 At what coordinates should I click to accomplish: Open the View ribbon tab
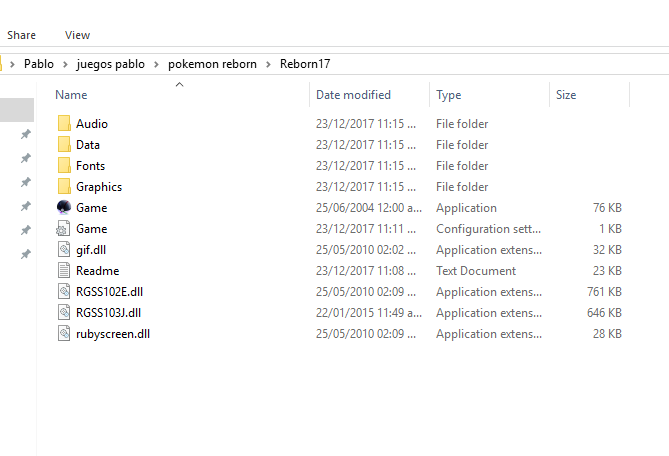pyautogui.click(x=77, y=35)
